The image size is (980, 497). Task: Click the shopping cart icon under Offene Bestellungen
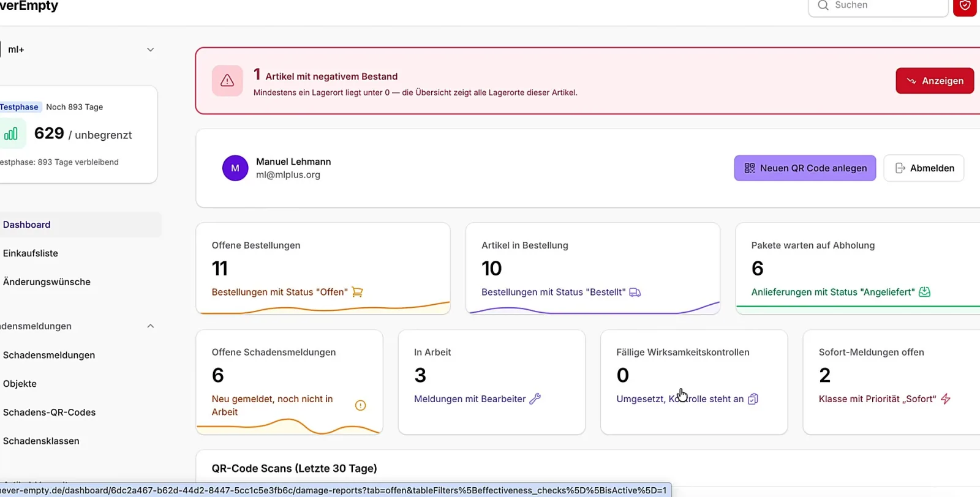[358, 293]
